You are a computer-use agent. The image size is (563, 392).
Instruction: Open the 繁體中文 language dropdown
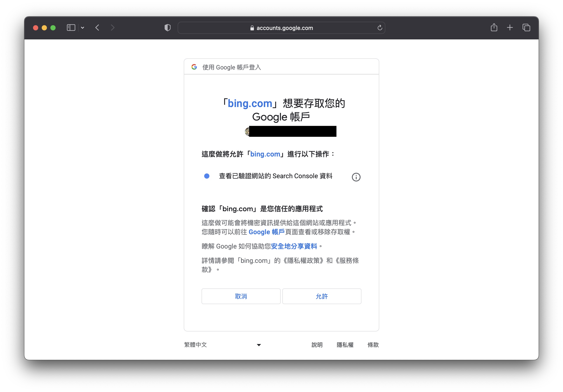222,345
